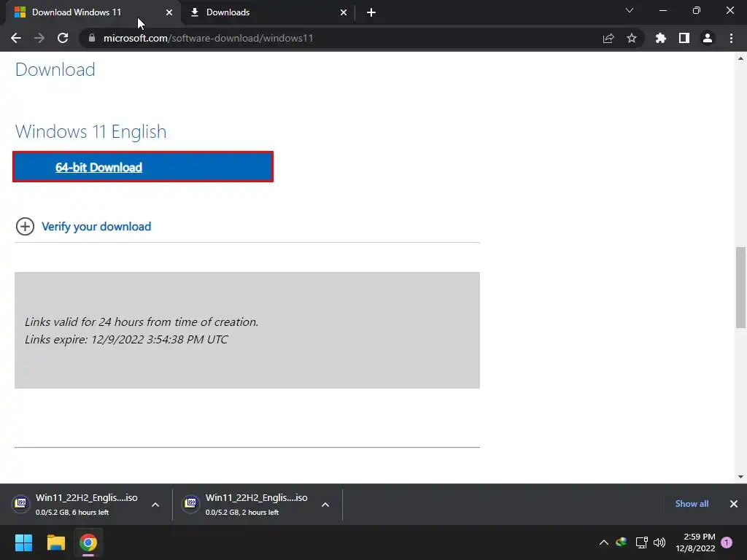The height and width of the screenshot is (560, 747).
Task: Open the Windows Start menu
Action: [23, 542]
